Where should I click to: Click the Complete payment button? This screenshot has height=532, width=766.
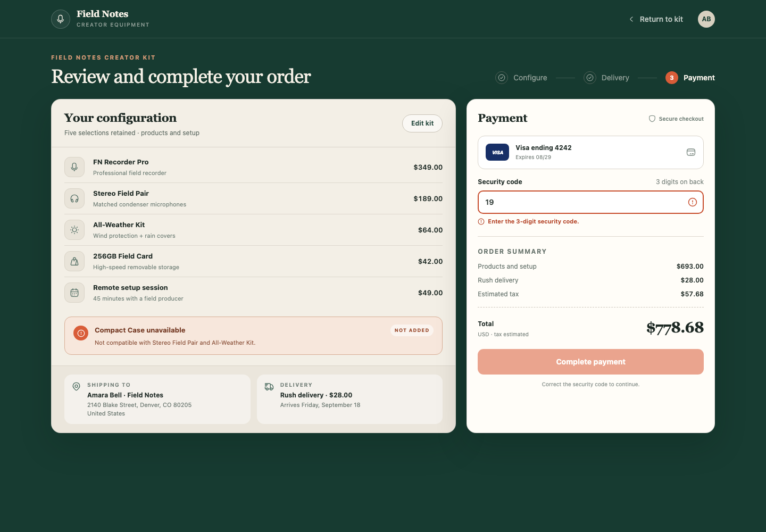(x=590, y=362)
